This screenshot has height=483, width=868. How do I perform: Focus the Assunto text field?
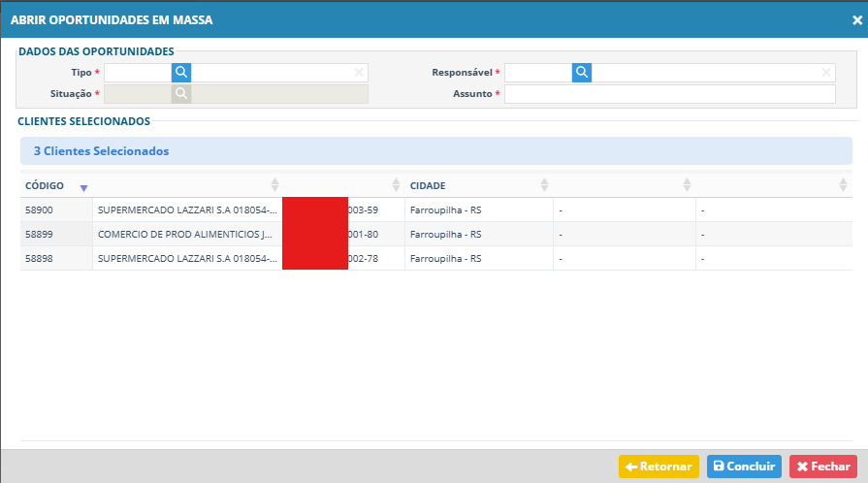tap(670, 94)
